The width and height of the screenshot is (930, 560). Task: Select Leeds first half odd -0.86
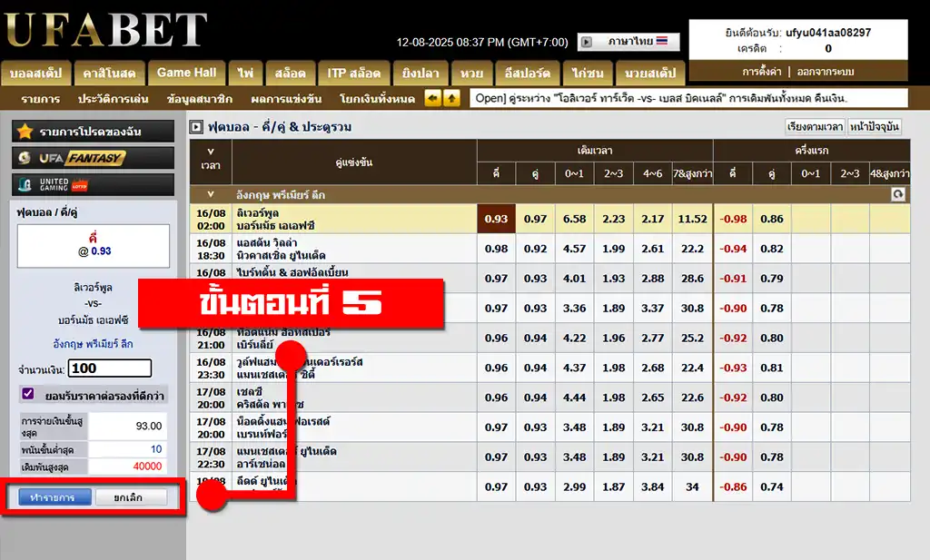(x=733, y=486)
